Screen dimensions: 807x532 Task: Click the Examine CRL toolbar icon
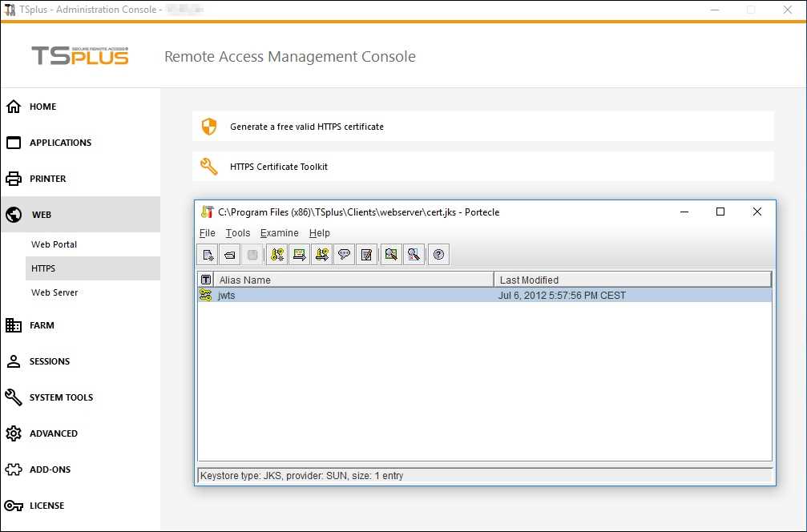pyautogui.click(x=413, y=254)
